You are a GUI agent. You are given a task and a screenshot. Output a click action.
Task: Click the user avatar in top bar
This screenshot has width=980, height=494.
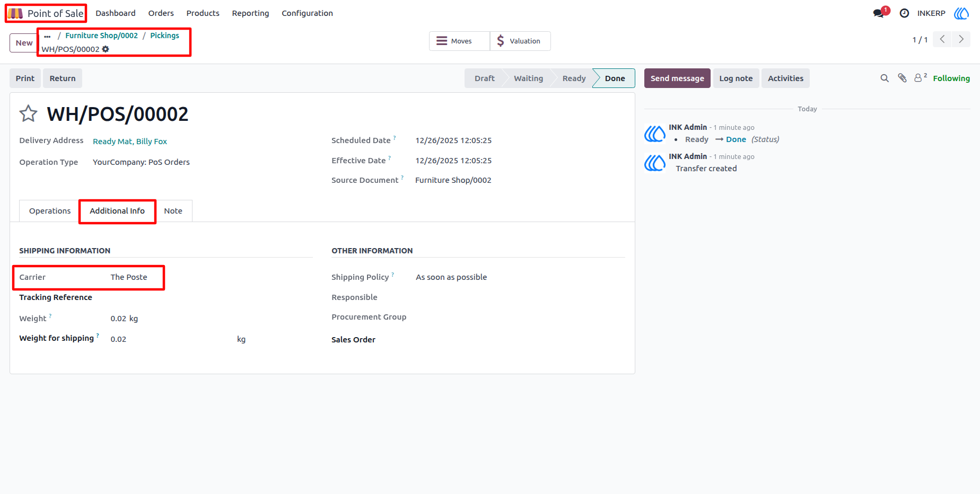pyautogui.click(x=961, y=13)
